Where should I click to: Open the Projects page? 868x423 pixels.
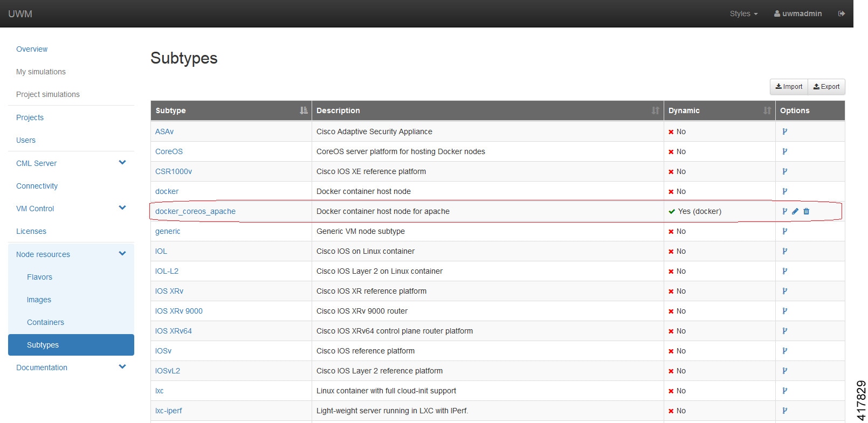30,117
